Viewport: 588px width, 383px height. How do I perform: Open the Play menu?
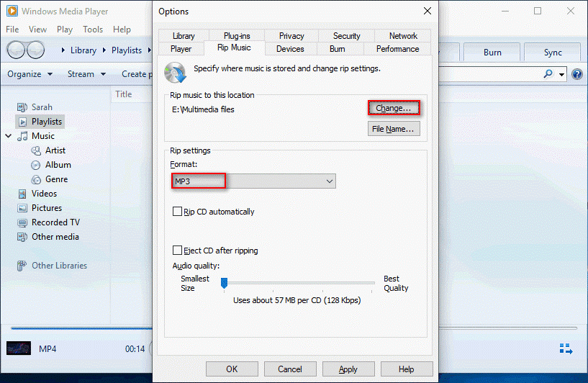pos(65,30)
